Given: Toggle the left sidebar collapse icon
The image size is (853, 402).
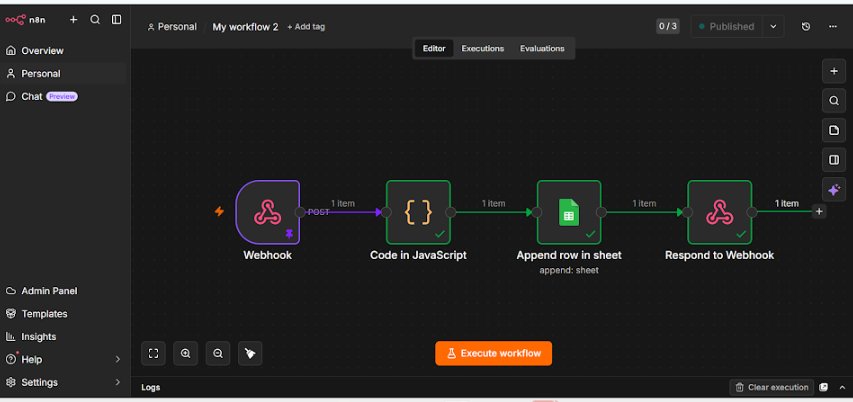Looking at the screenshot, I should [116, 20].
